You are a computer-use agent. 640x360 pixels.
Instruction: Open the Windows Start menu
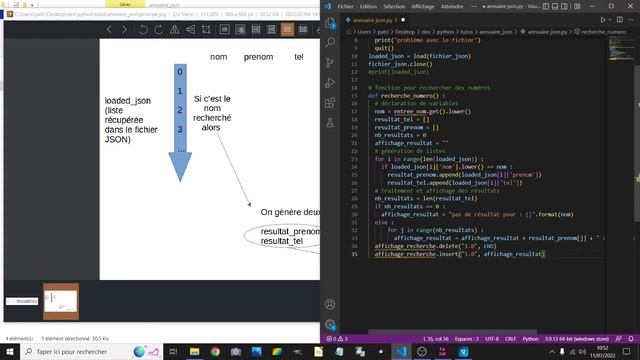(10, 351)
